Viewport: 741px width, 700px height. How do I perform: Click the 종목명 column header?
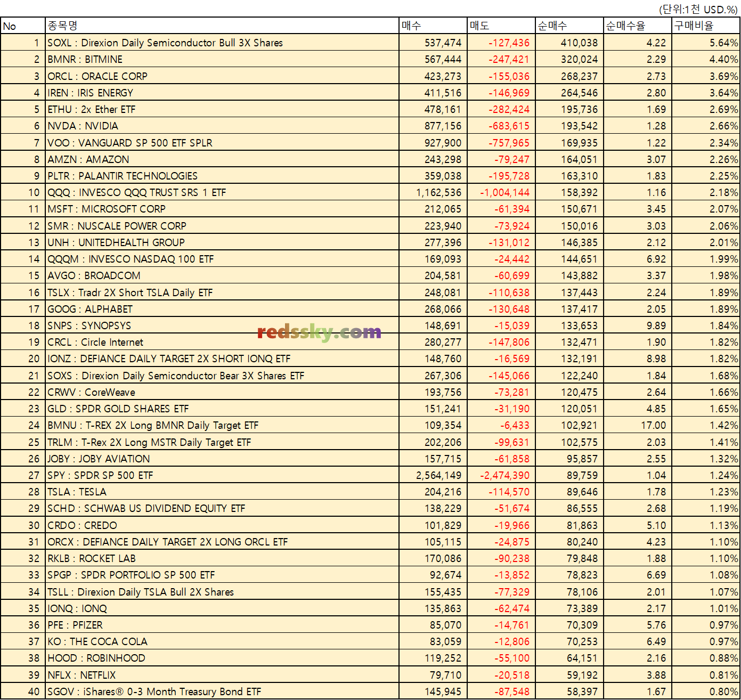tap(222, 26)
